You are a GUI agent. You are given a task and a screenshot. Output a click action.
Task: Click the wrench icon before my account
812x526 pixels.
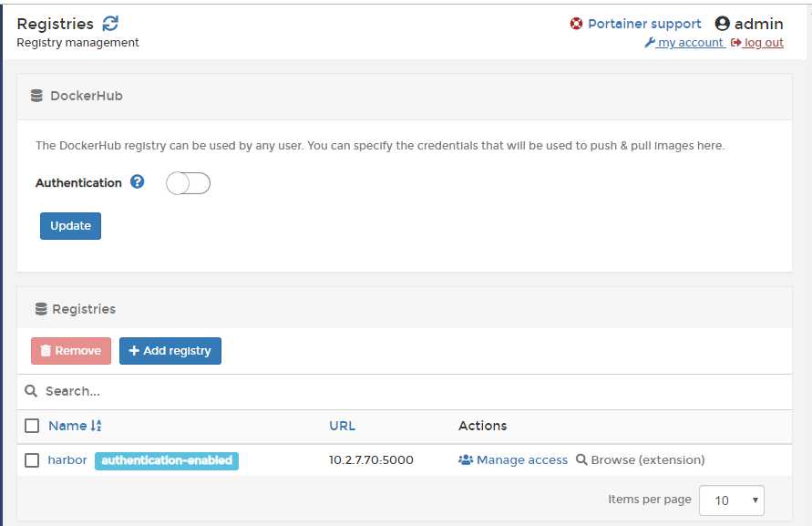pos(650,43)
